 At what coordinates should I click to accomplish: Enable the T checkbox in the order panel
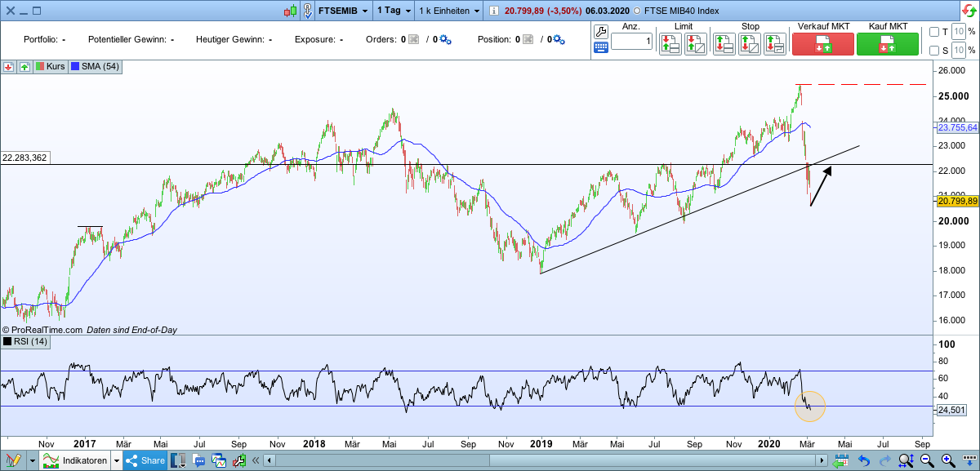pyautogui.click(x=933, y=32)
